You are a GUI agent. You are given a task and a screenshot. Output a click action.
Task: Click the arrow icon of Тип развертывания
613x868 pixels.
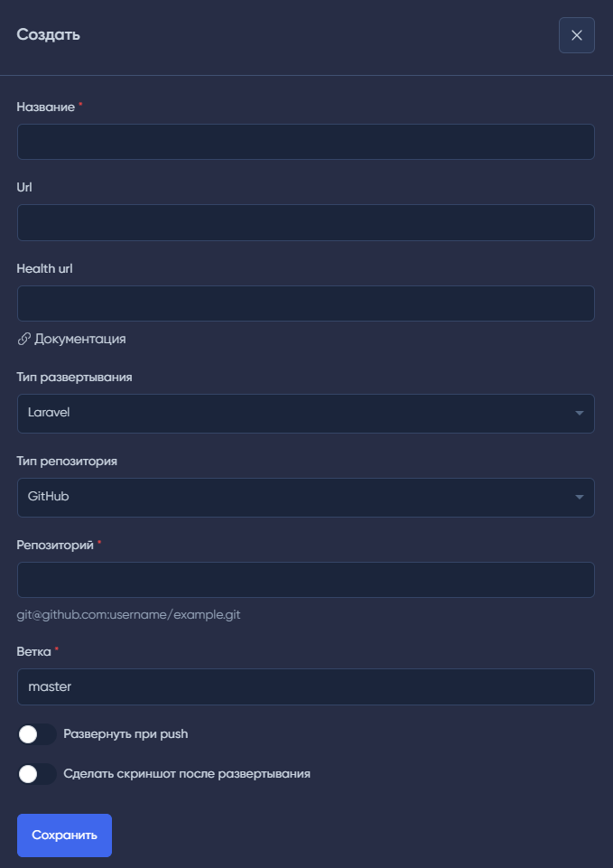coord(579,413)
